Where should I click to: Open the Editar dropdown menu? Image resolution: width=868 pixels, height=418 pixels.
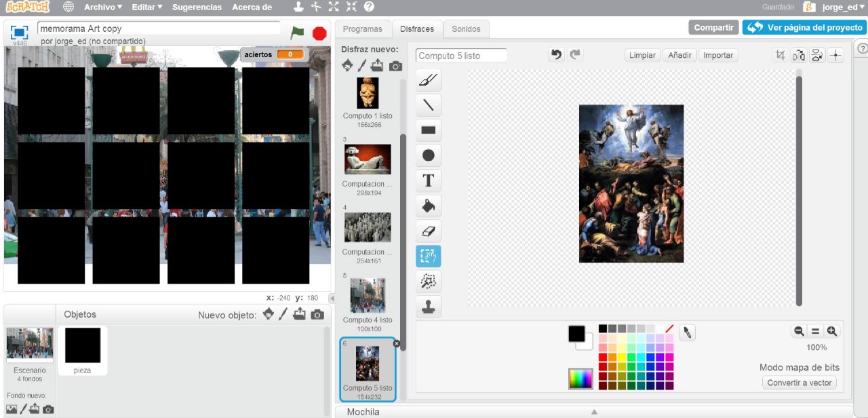click(x=146, y=7)
